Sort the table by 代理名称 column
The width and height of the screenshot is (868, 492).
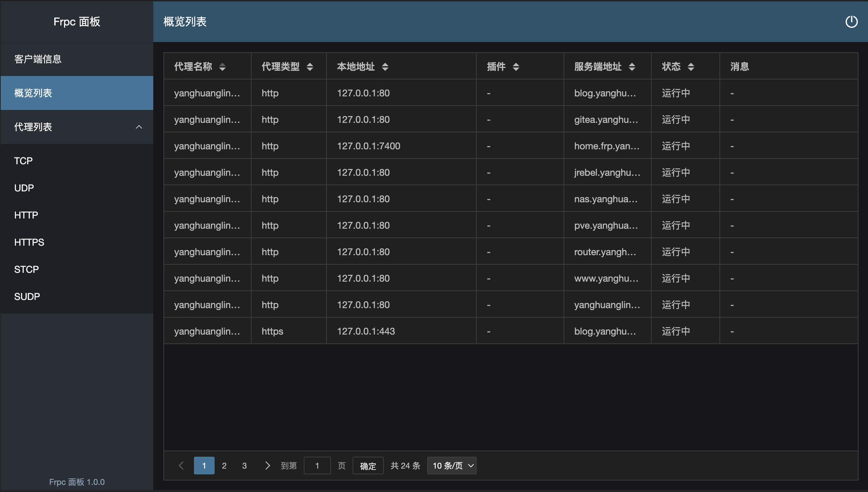(x=223, y=67)
